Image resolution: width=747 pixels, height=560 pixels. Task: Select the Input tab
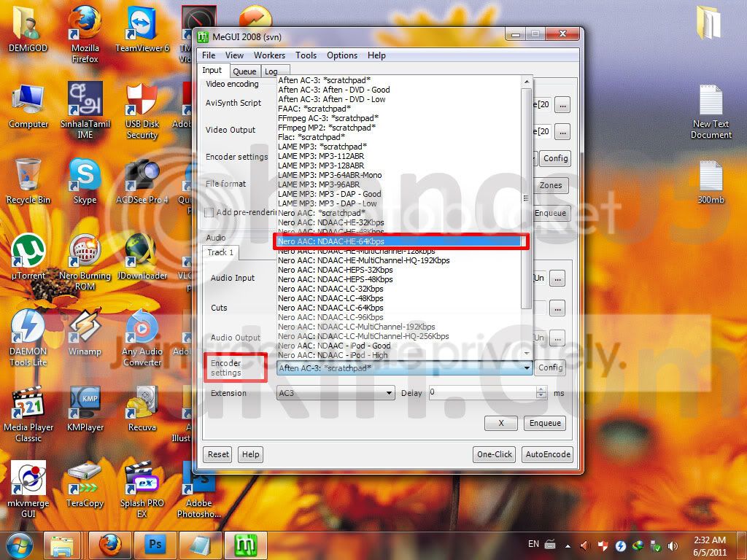pos(212,70)
